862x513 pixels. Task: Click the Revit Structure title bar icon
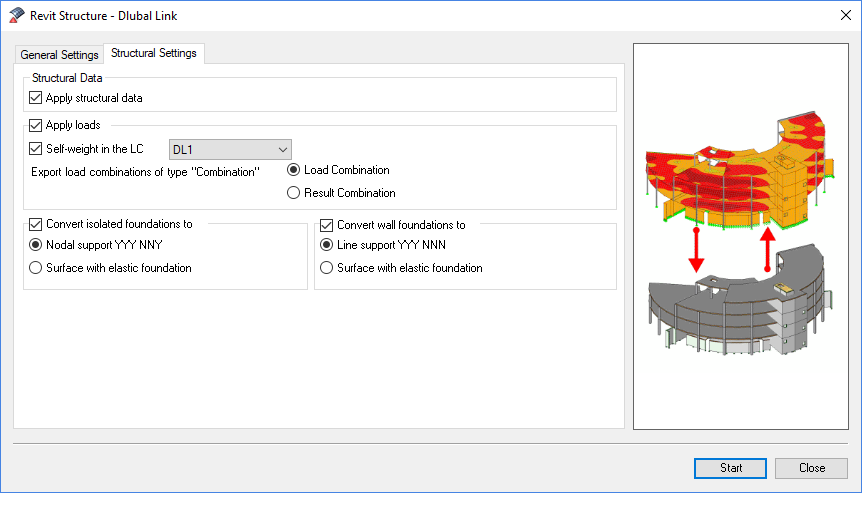[17, 16]
